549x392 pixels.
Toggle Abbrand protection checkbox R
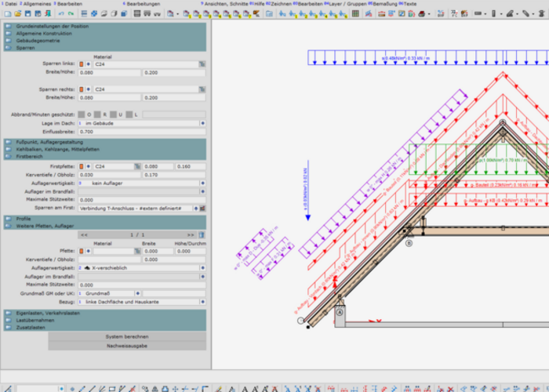pyautogui.click(x=97, y=114)
